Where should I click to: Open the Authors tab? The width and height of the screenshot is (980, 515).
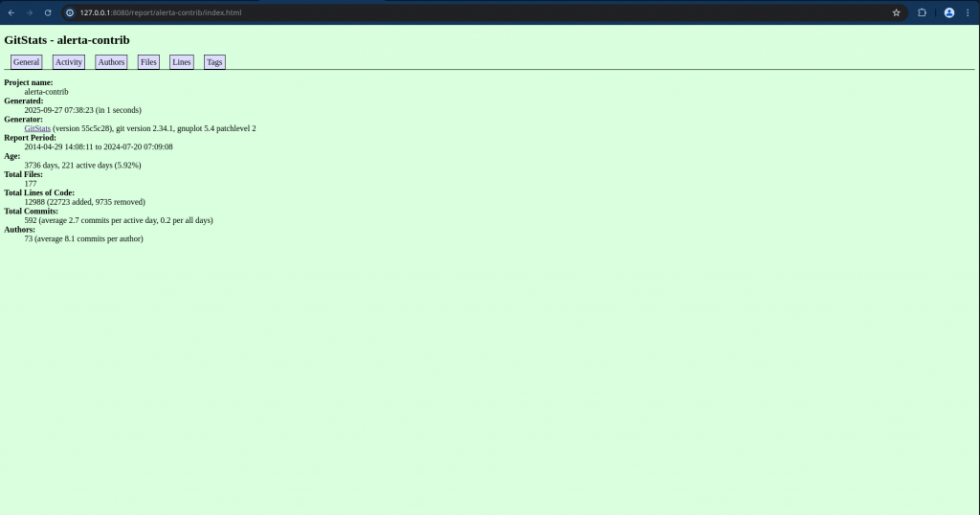111,62
